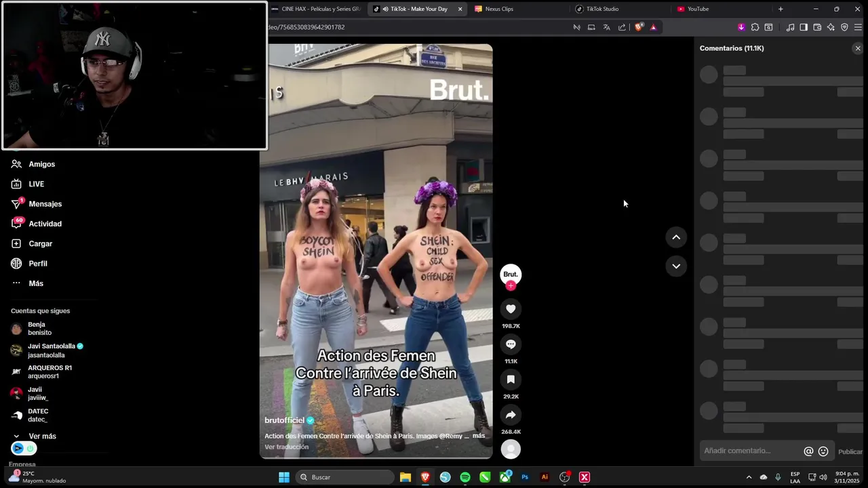Click share page icon in address bar

coord(622,27)
